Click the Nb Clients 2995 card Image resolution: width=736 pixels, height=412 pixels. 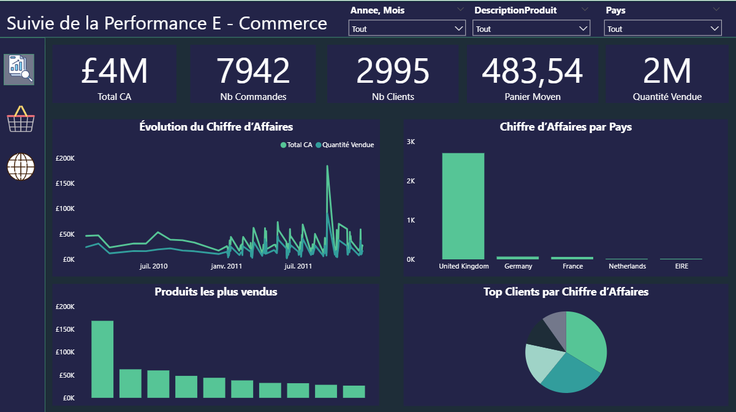point(393,74)
